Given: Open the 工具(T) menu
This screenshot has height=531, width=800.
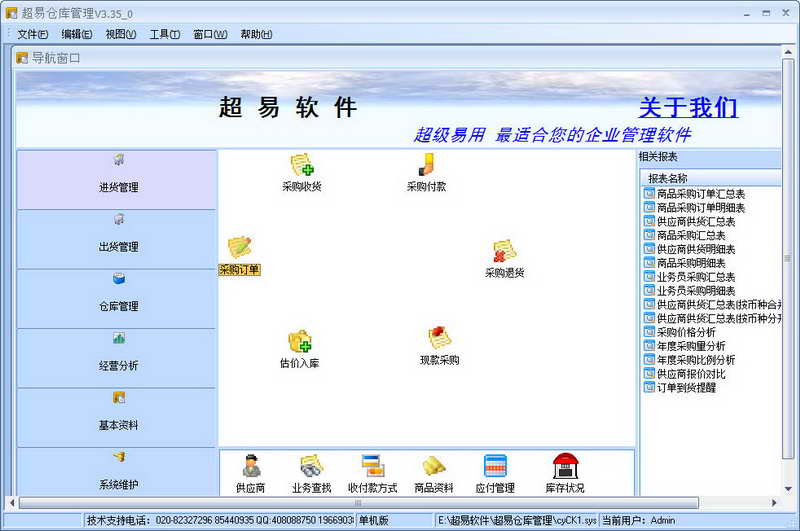Looking at the screenshot, I should pos(164,34).
